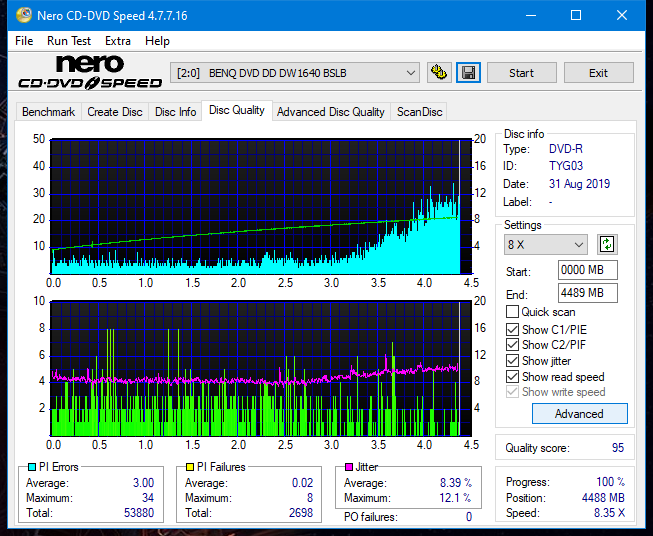
Task: Click the date 31 Aug 2019
Action: (579, 184)
